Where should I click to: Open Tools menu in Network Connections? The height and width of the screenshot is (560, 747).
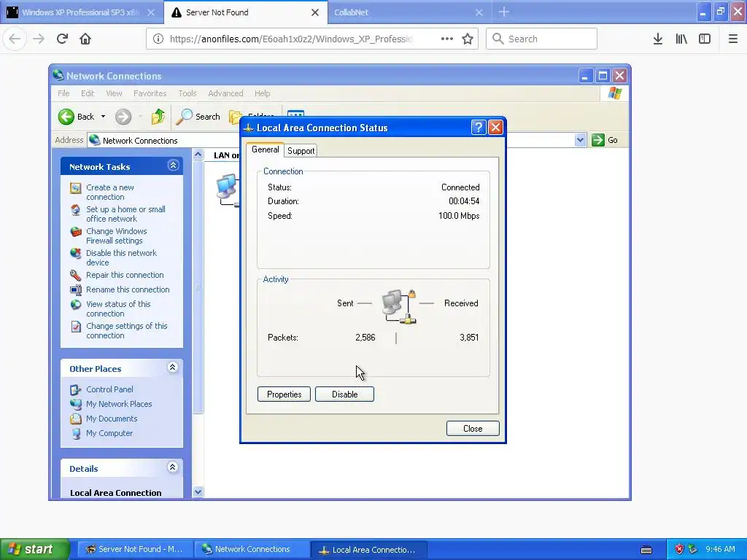[187, 93]
